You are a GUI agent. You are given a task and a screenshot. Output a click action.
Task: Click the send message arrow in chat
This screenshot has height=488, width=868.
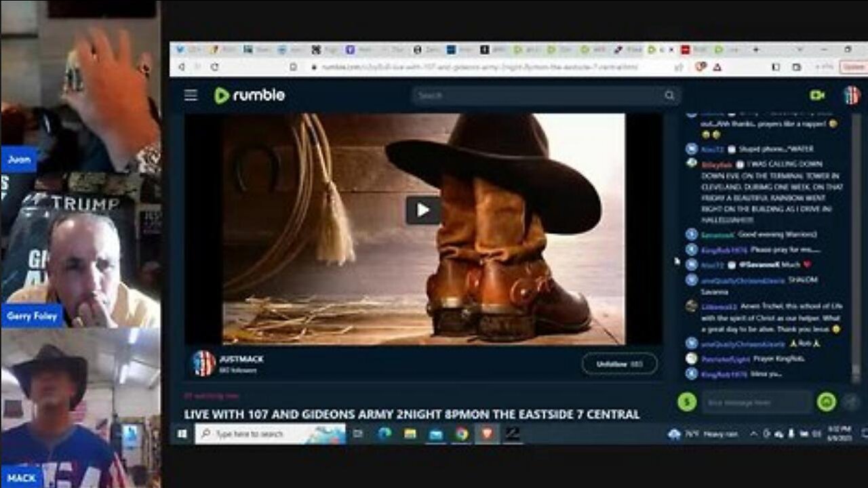[x=852, y=403]
